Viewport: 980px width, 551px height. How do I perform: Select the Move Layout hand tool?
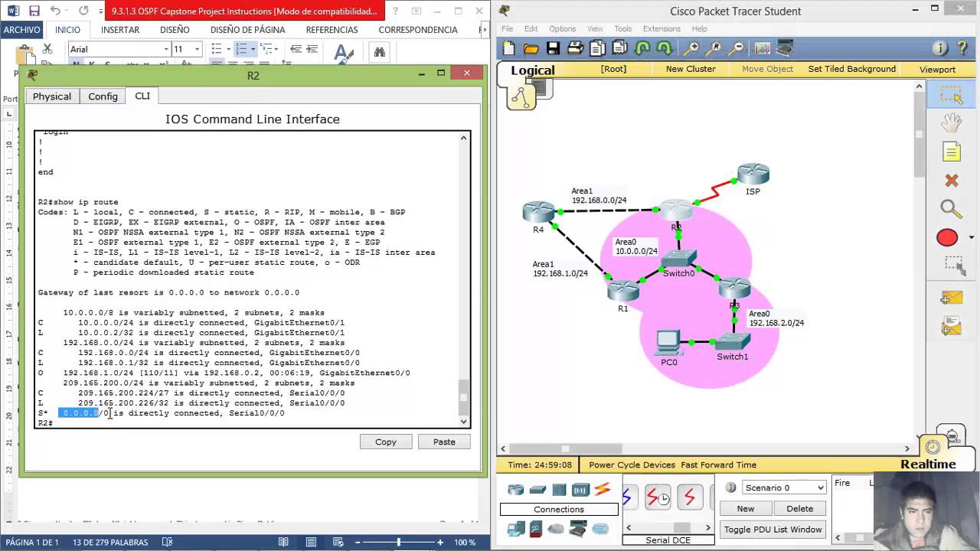[952, 122]
